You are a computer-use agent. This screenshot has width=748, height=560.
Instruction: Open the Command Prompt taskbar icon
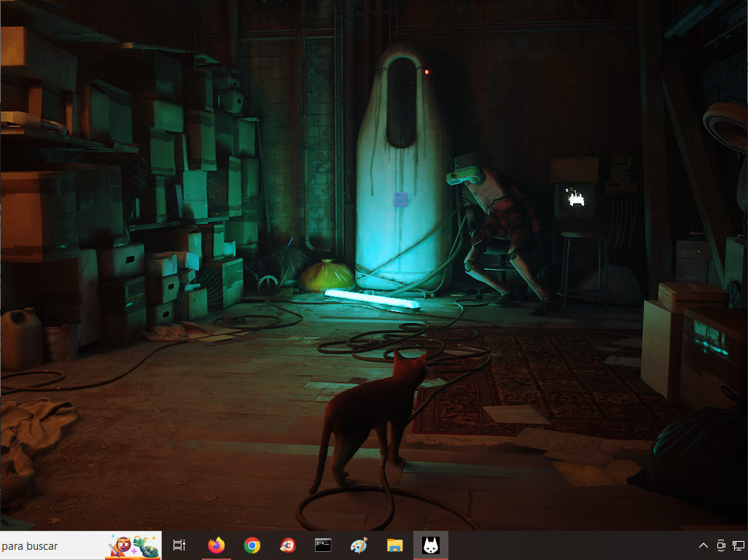pyautogui.click(x=323, y=545)
